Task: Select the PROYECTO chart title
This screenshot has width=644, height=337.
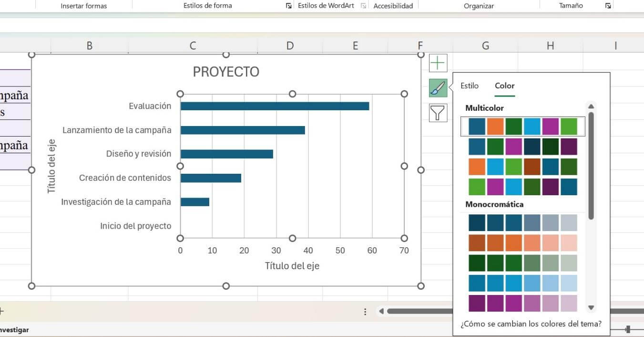Action: click(x=225, y=72)
